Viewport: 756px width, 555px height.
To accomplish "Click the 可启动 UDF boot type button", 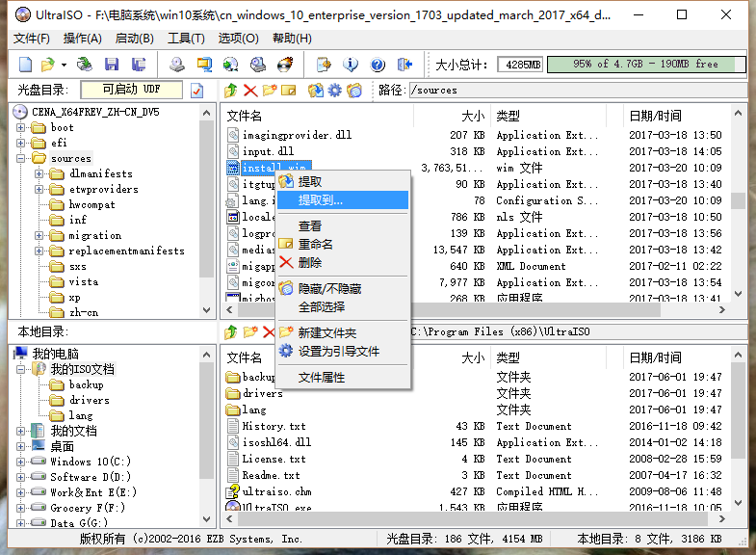I will [x=132, y=90].
